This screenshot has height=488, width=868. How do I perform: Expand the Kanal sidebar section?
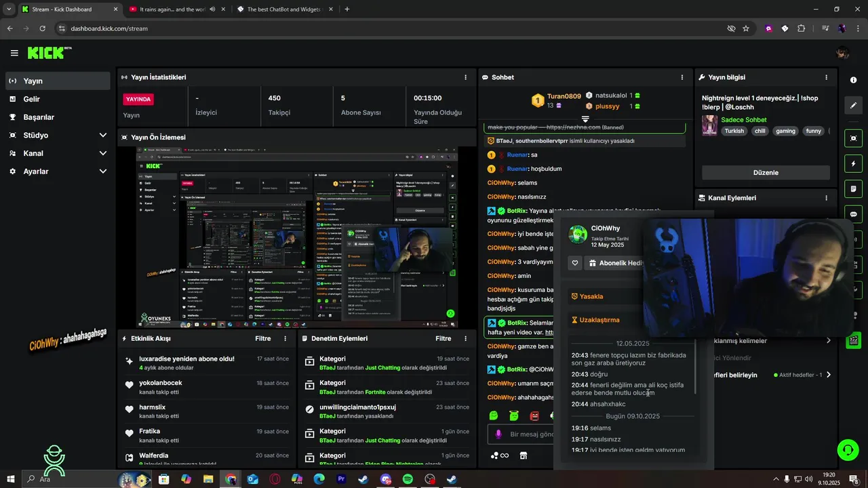click(x=102, y=153)
